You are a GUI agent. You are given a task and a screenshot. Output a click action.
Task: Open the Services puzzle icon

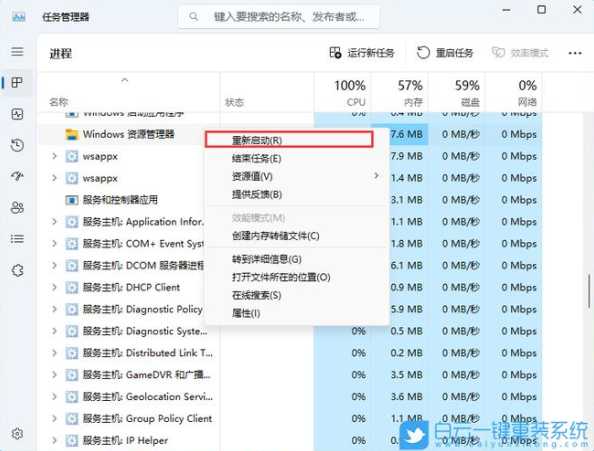(x=17, y=270)
